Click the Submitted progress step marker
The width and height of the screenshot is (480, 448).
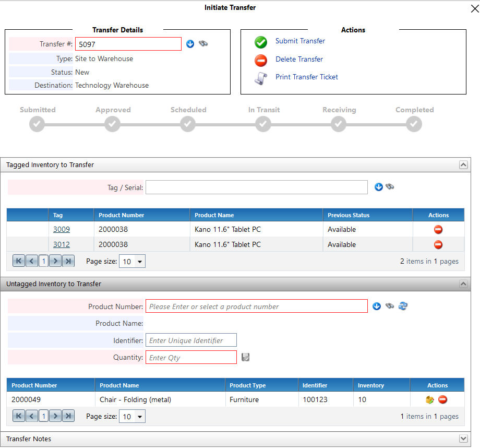(37, 124)
